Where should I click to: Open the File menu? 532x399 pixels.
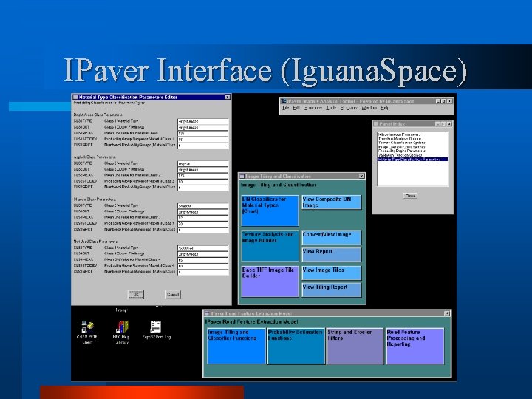286,108
